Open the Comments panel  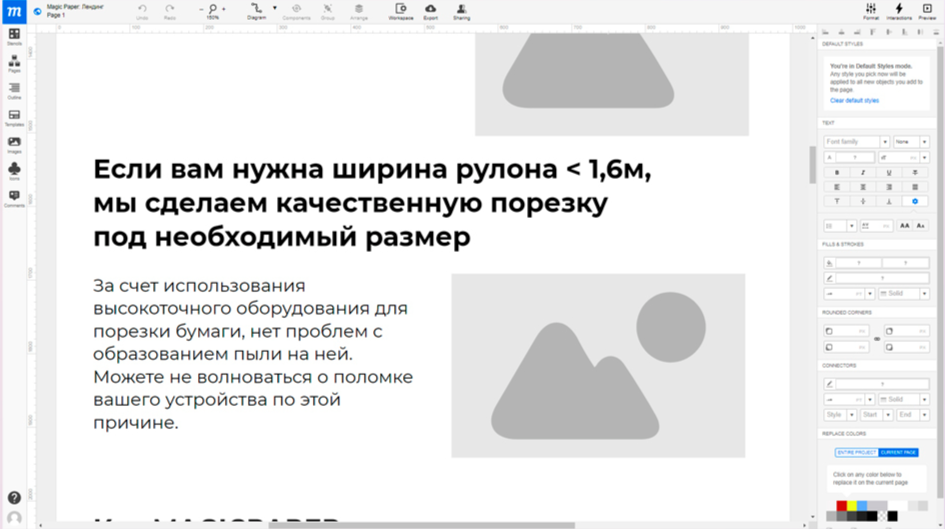(x=14, y=198)
